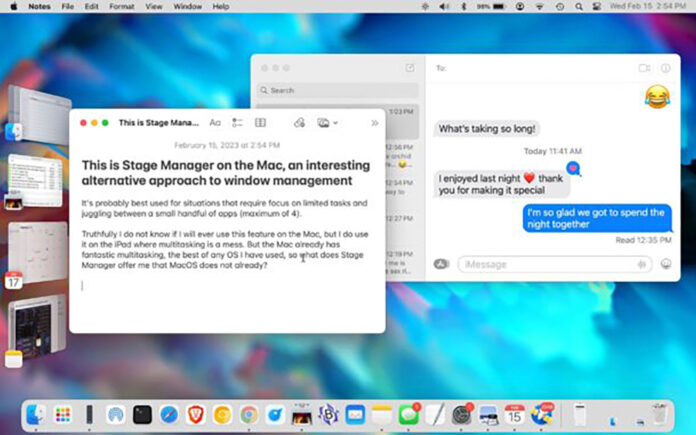696x435 pixels.
Task: Open Terminal from the Dock
Action: [142, 415]
